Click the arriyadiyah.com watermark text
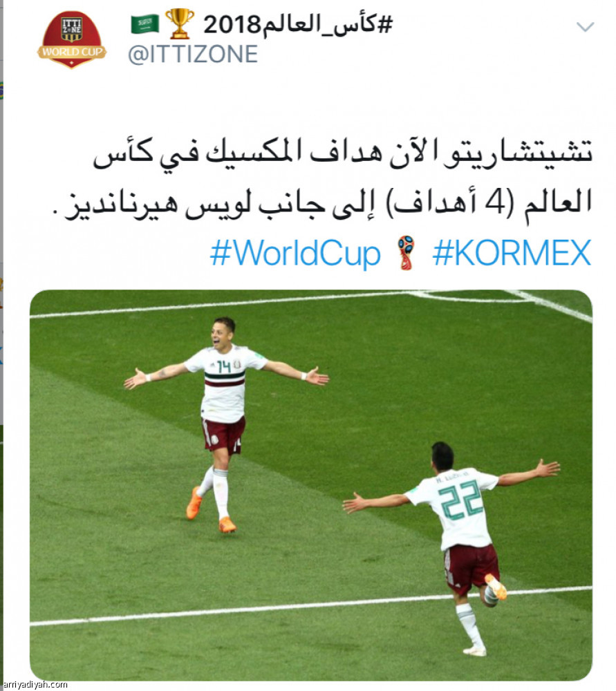 [x=35, y=684]
